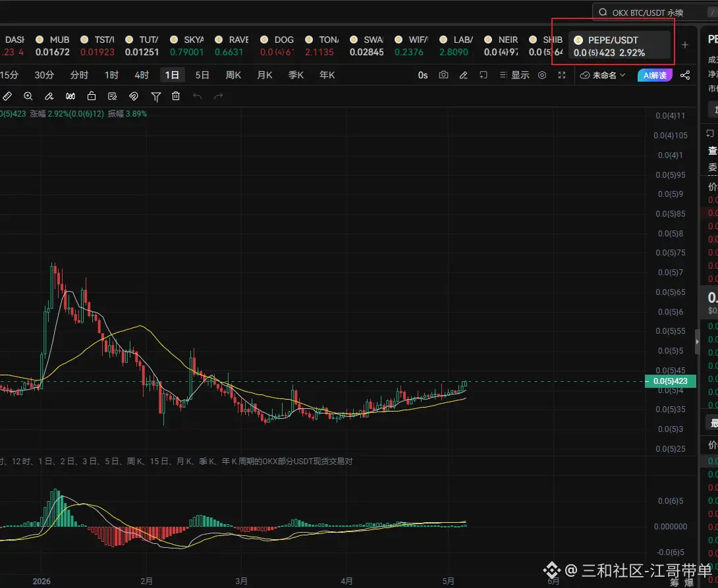Screen dimensions: 718x588
Task: Click the current price label 0.0{5}423
Action: (671, 381)
